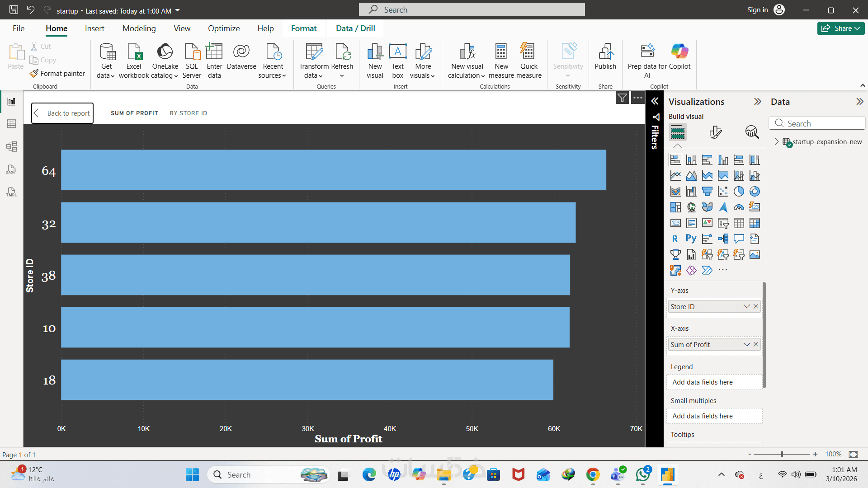Viewport: 868px width, 488px height.
Task: Collapse the Visualizations pane
Action: (x=758, y=102)
